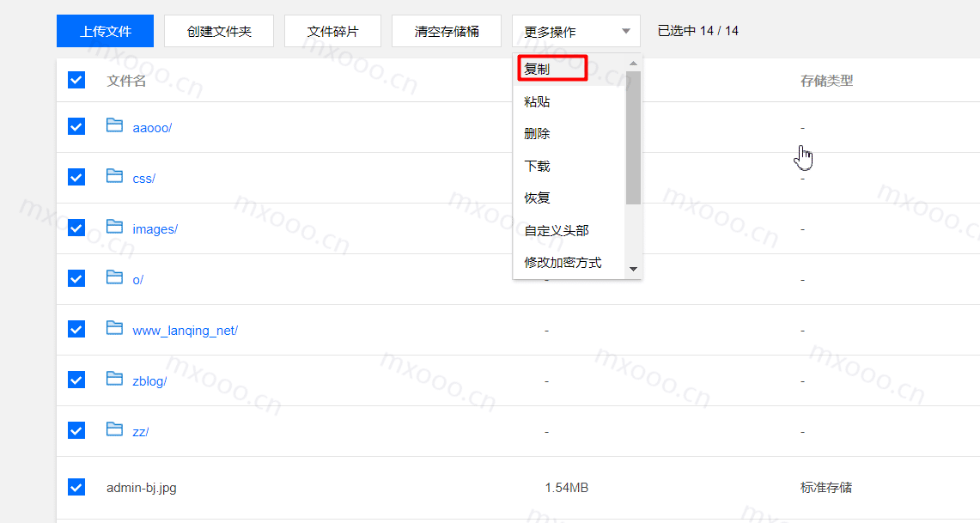The height and width of the screenshot is (523, 980).
Task: Click the folder icon beside zz/
Action: click(115, 430)
